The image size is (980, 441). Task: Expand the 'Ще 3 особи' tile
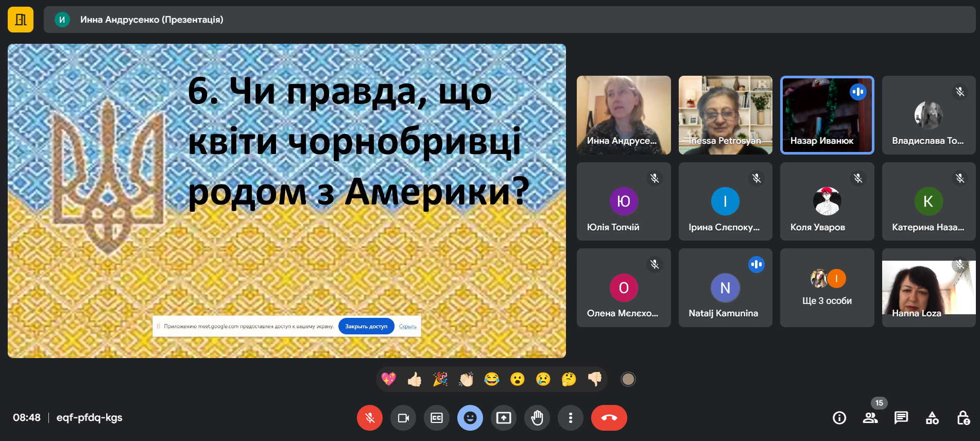click(x=827, y=287)
